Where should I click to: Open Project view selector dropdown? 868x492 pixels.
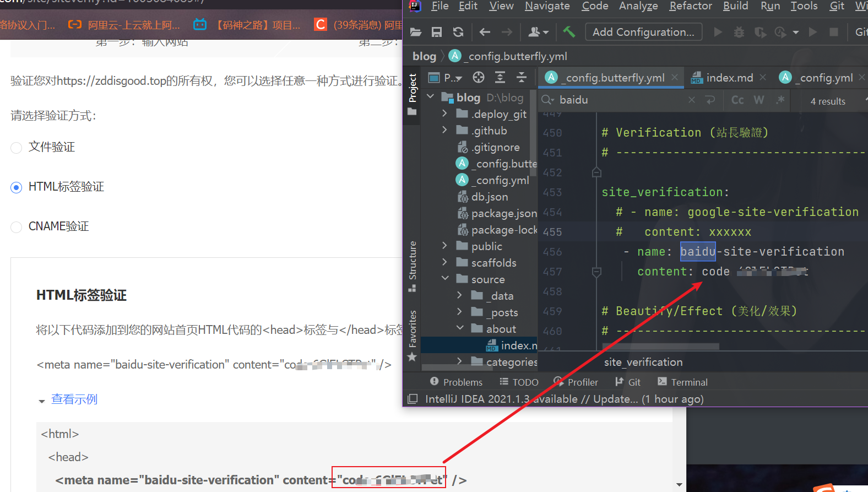(x=446, y=78)
